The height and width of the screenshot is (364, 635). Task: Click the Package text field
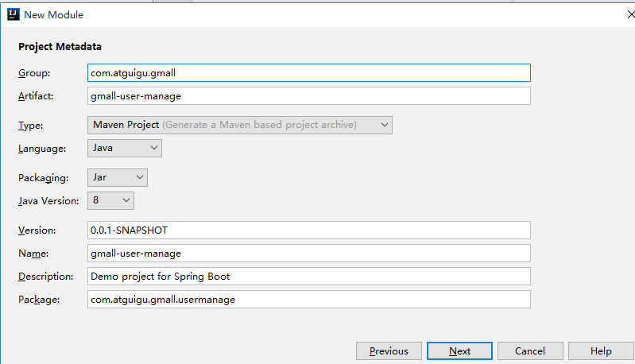pos(309,300)
